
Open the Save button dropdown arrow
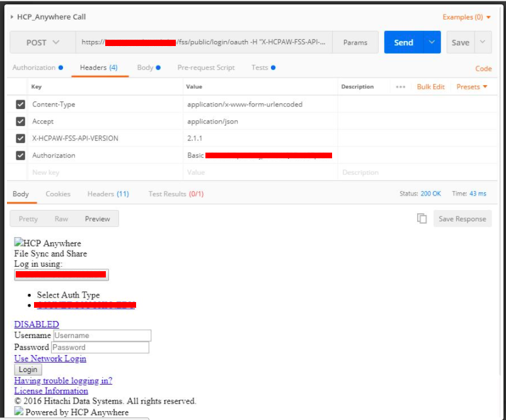coord(483,42)
